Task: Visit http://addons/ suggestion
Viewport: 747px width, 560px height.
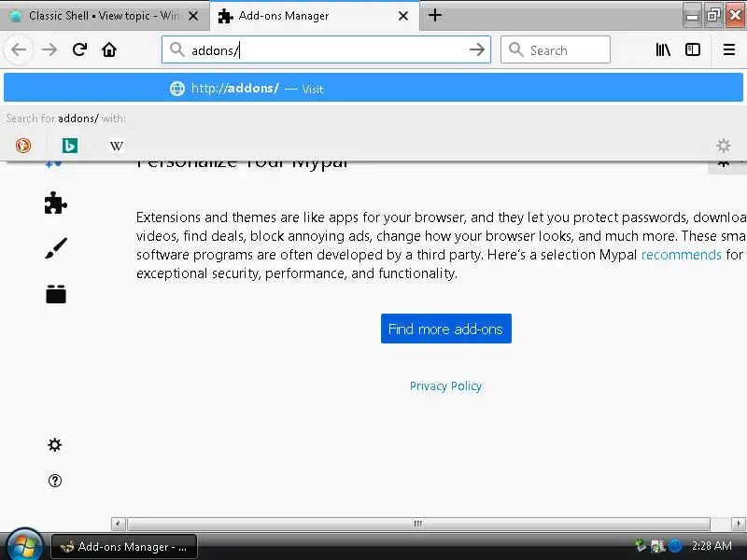Action: tap(373, 88)
